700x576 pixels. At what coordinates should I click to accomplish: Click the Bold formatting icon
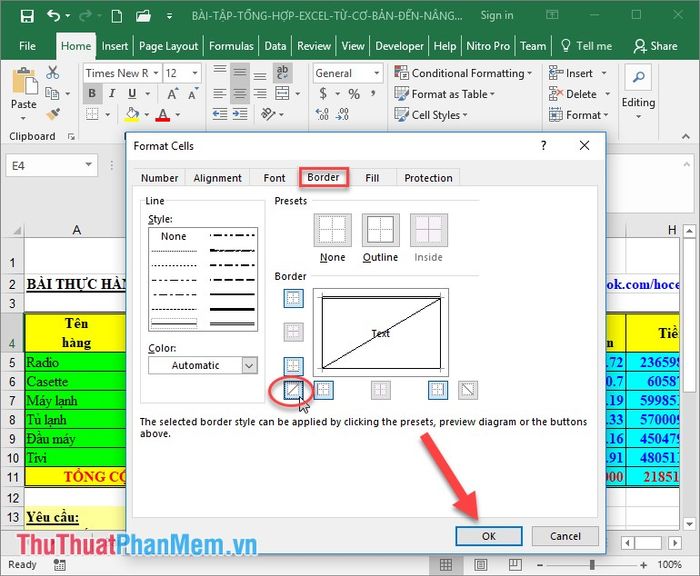click(x=93, y=94)
